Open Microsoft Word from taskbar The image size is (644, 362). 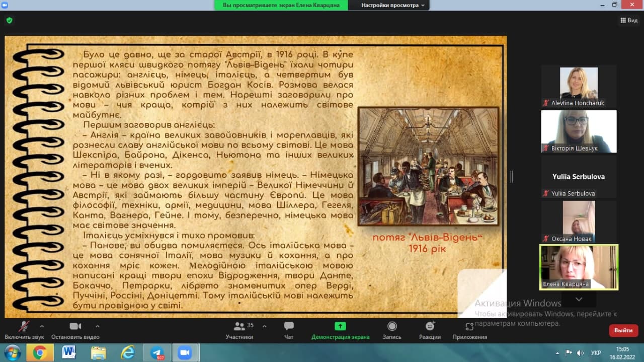click(69, 353)
